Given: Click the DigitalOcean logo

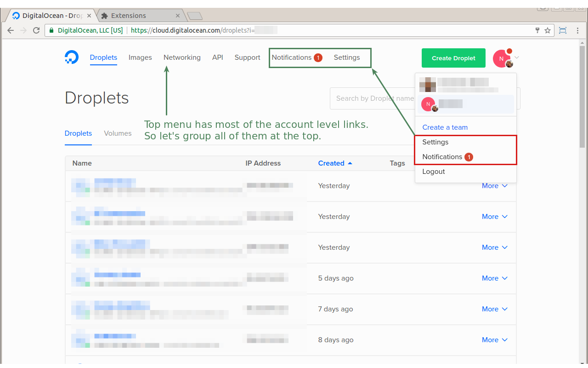Looking at the screenshot, I should click(72, 57).
